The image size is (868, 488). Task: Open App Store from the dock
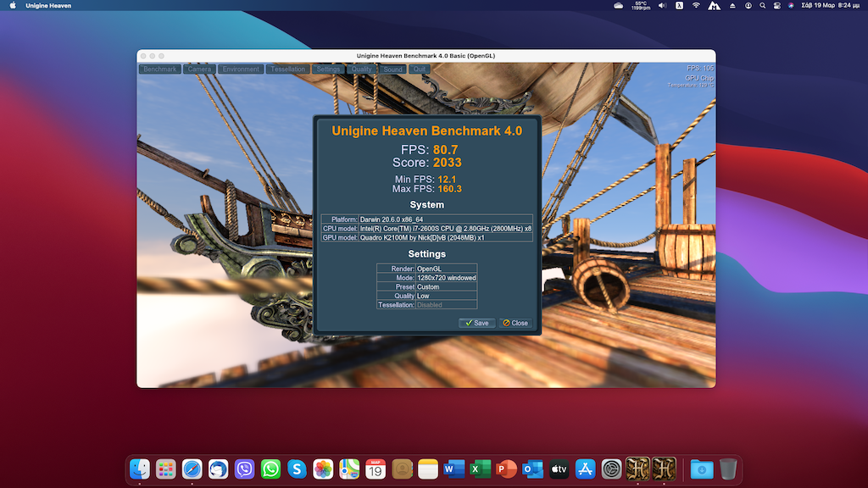point(585,469)
